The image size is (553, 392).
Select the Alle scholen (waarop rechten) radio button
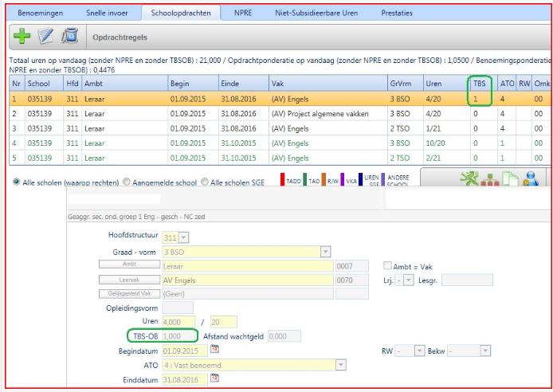click(16, 182)
